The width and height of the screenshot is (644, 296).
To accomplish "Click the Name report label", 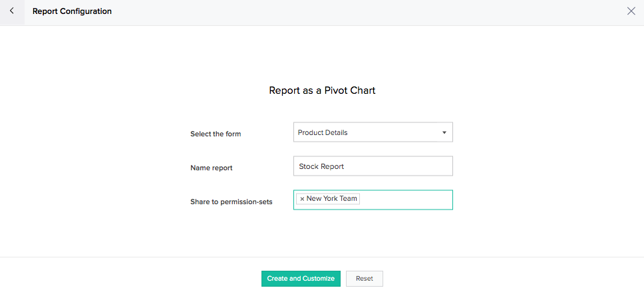I will point(211,168).
